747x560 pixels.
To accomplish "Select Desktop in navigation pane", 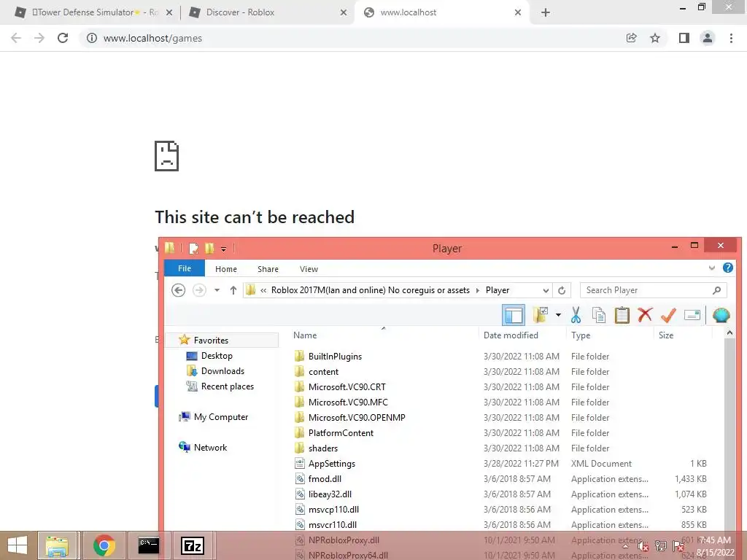I will coord(217,356).
